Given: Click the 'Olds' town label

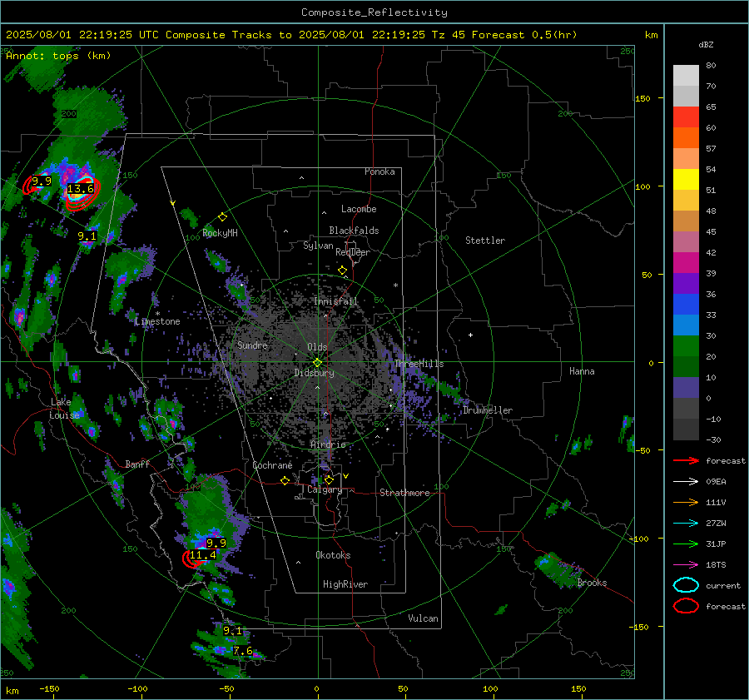Looking at the screenshot, I should pos(317,347).
